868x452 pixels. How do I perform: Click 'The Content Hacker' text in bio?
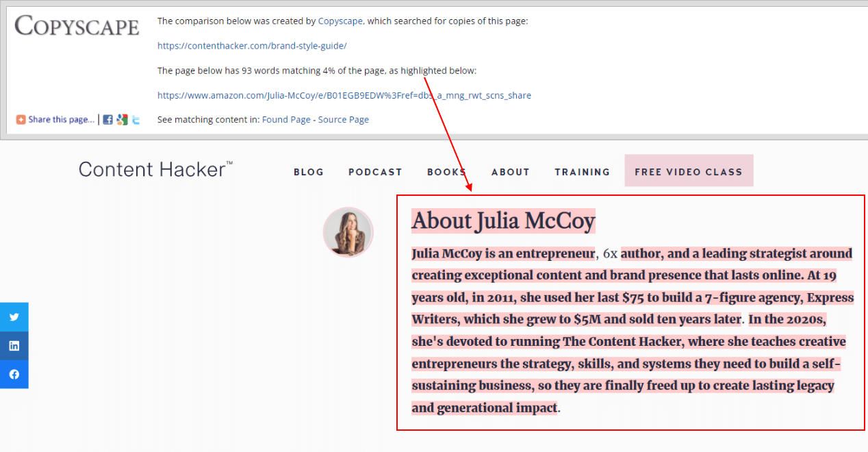point(622,341)
